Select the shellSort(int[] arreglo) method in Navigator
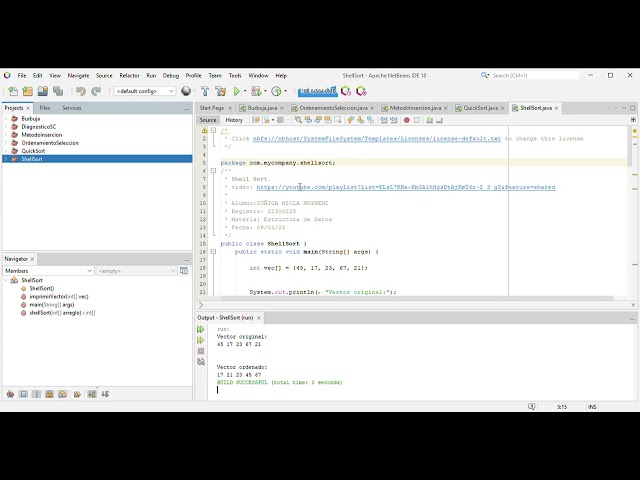The height and width of the screenshot is (480, 640). click(62, 313)
